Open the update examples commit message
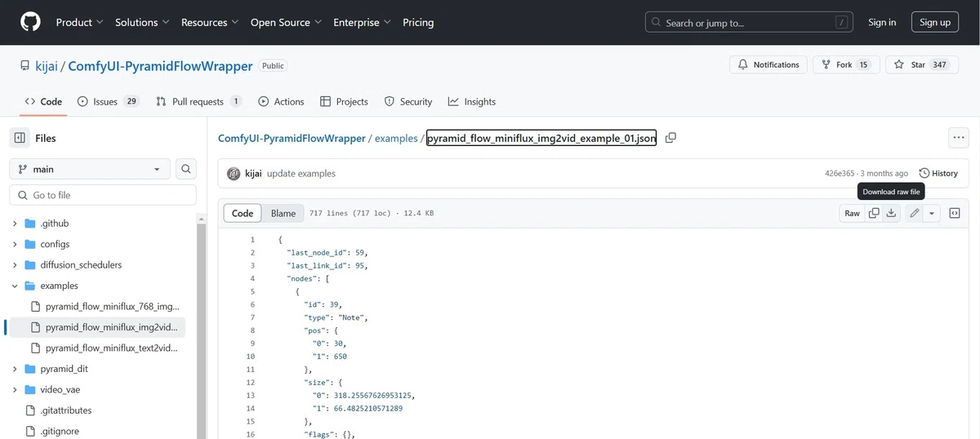Image resolution: width=980 pixels, height=439 pixels. click(x=301, y=174)
